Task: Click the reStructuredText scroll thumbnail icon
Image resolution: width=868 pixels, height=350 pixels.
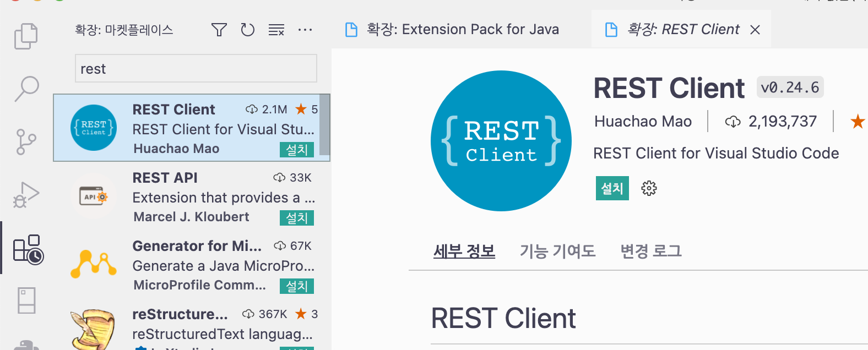Action: [93, 330]
